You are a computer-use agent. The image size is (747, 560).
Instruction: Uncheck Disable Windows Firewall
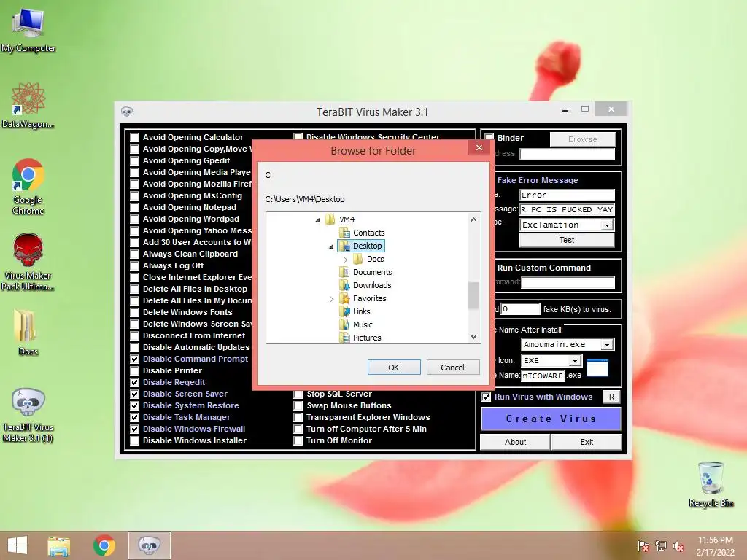(135, 429)
